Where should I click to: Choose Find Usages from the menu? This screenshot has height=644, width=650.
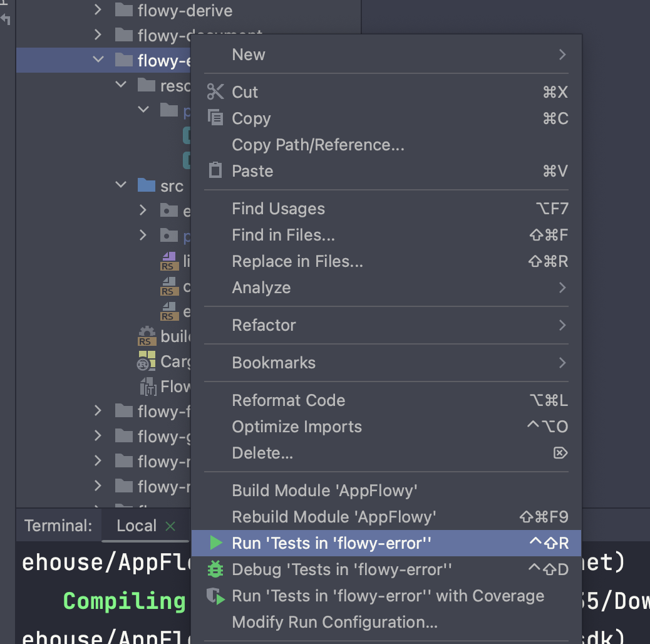click(x=278, y=209)
